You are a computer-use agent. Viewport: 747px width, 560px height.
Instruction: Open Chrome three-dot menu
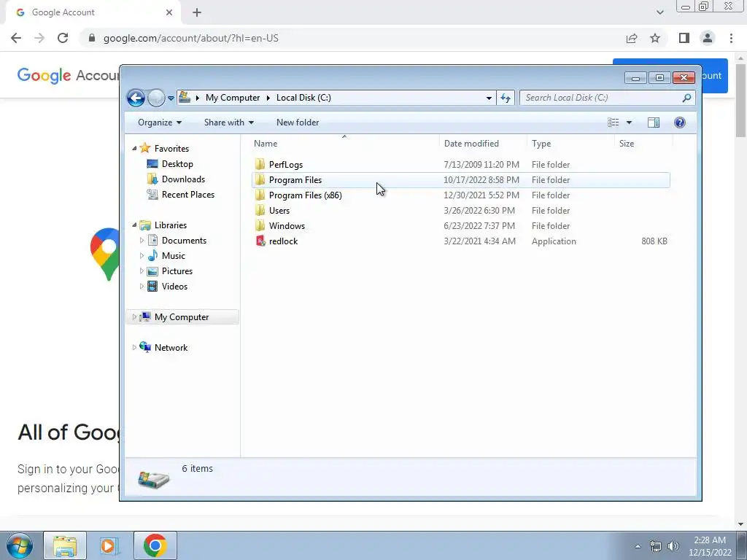pos(731,38)
